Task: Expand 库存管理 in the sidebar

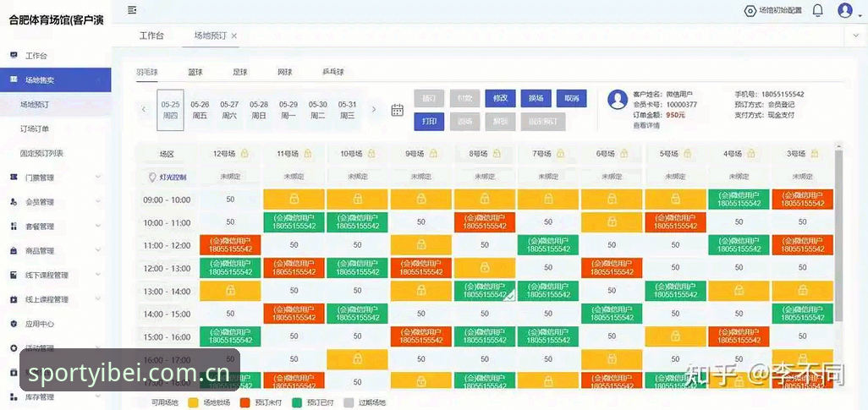Action: coord(55,396)
